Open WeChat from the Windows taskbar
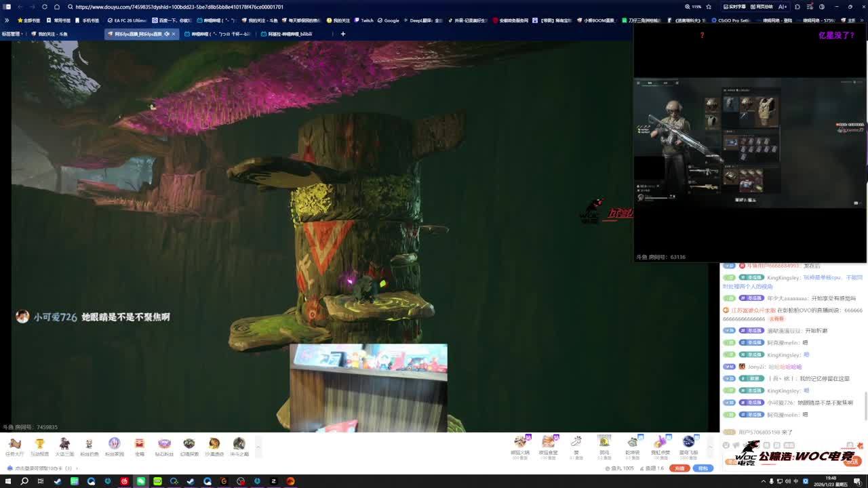 tap(141, 481)
